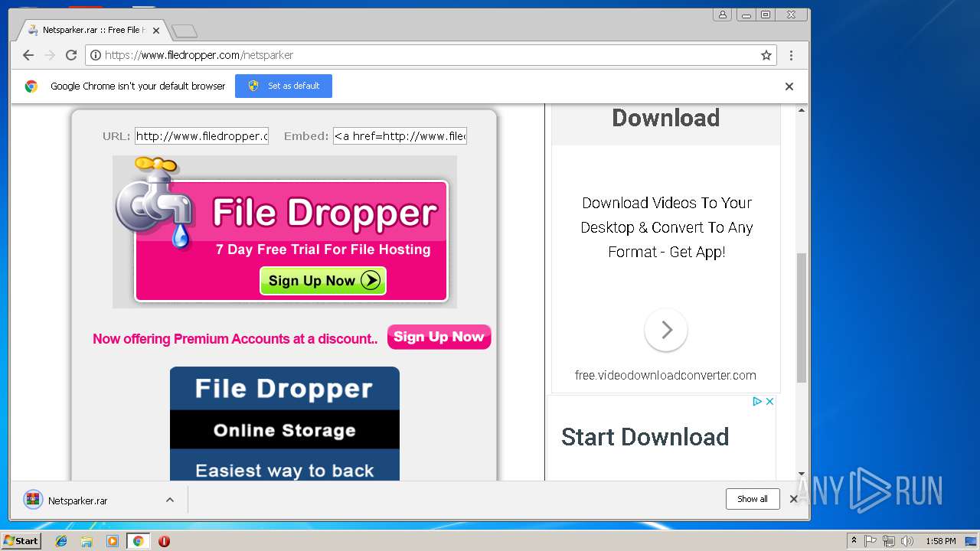Image resolution: width=980 pixels, height=551 pixels.
Task: Click the Start Download ad
Action: (645, 437)
